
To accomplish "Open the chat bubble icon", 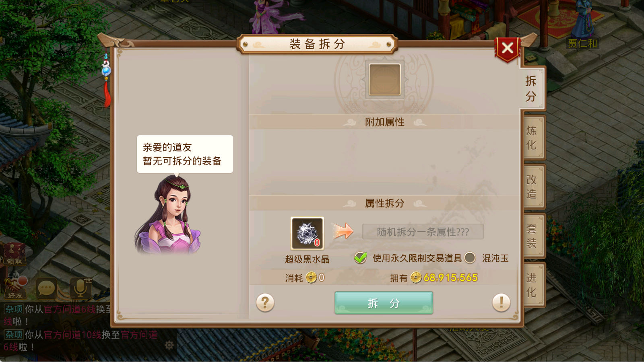I will tap(46, 288).
